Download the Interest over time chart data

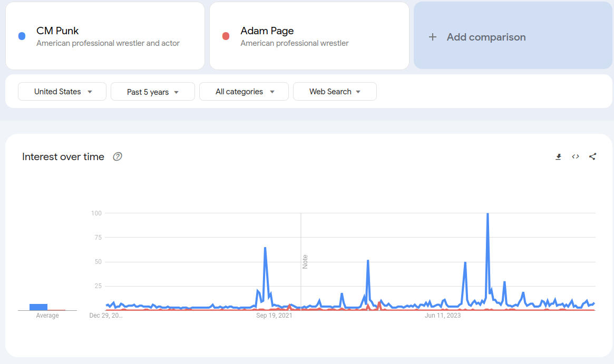[558, 156]
